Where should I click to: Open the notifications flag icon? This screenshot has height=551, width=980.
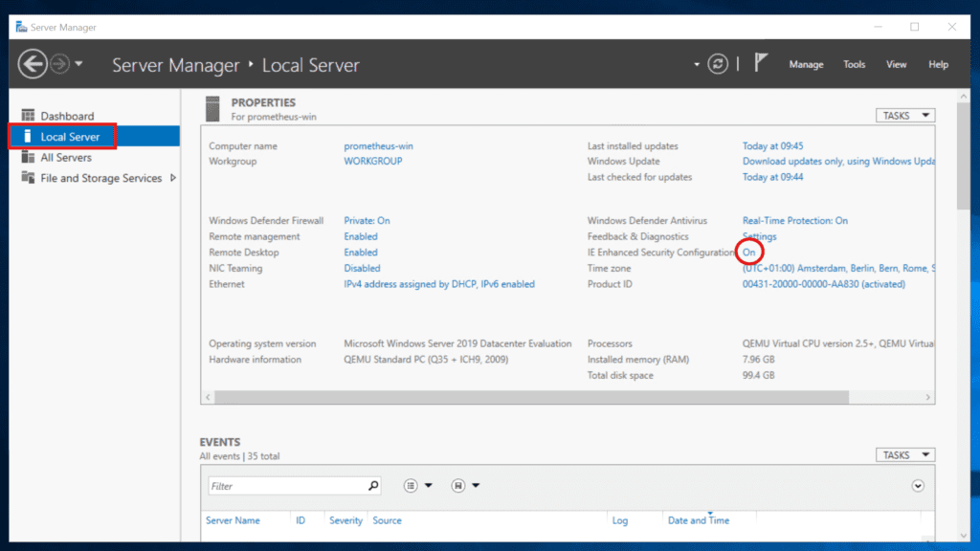click(x=761, y=64)
